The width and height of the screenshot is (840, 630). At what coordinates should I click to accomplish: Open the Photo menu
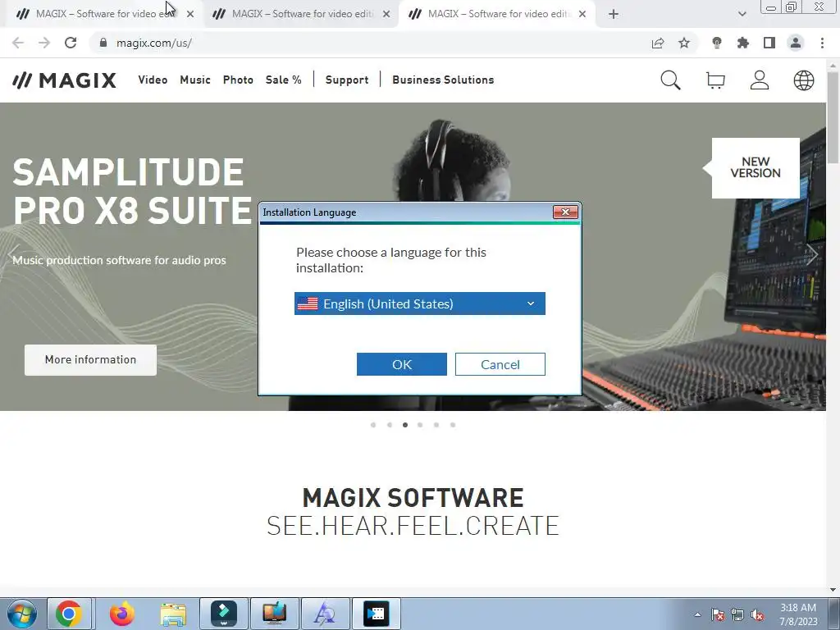[x=238, y=80]
